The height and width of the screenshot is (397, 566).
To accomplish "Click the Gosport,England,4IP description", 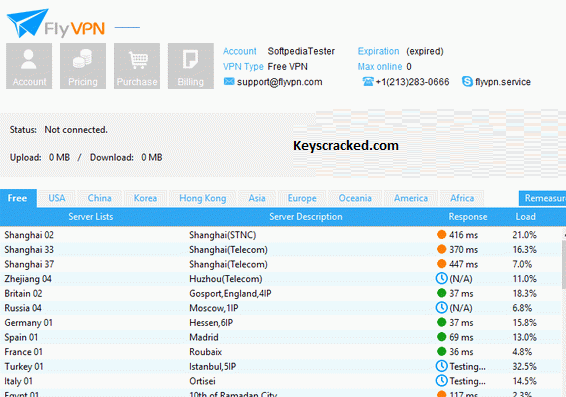I will [230, 293].
